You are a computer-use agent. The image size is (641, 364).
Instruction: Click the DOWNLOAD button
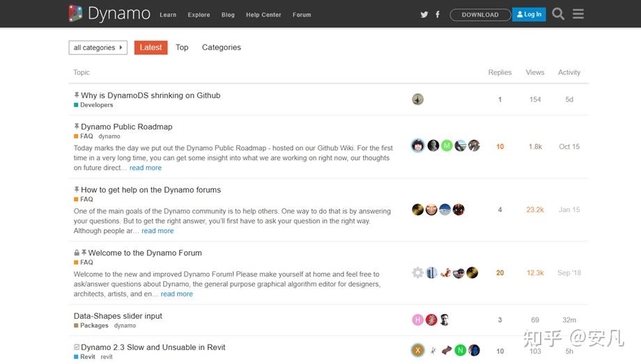pos(480,15)
